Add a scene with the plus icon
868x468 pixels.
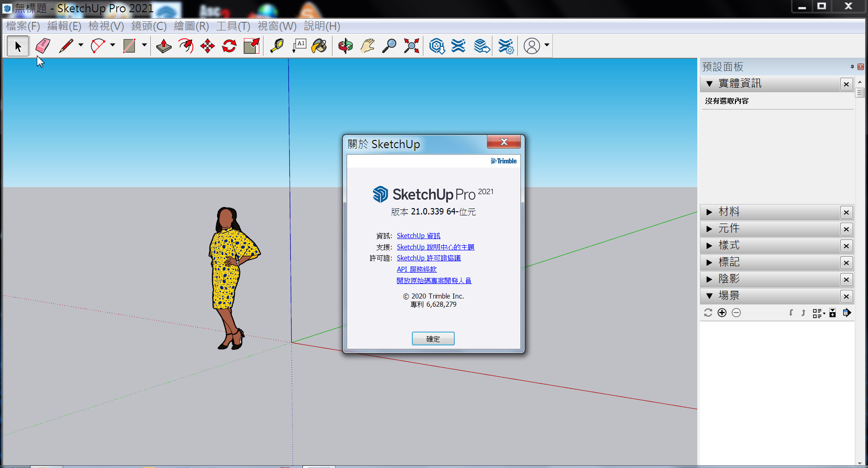pyautogui.click(x=722, y=313)
